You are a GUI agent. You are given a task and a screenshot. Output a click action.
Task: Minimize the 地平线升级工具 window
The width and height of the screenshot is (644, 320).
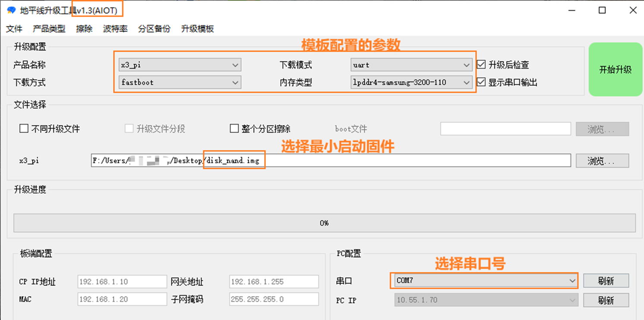coord(572,10)
